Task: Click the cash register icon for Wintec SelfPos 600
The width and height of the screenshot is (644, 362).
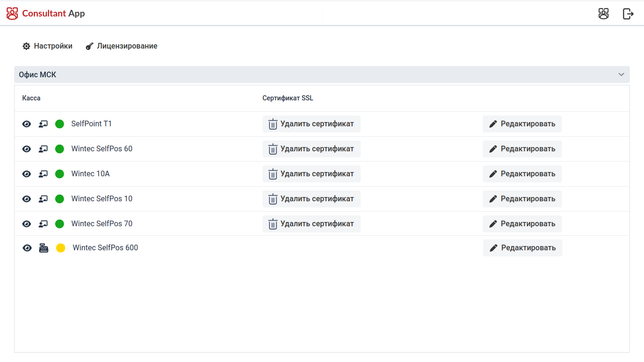Action: 43,248
